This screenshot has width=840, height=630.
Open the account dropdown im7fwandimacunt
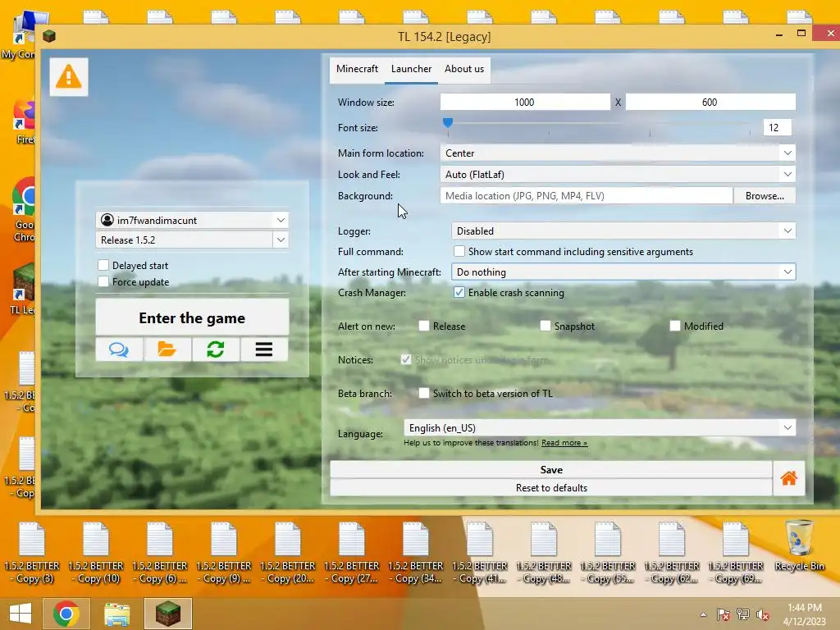(x=192, y=220)
